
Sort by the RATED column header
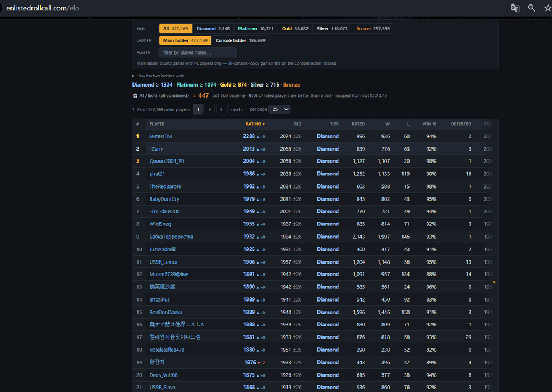tap(358, 124)
